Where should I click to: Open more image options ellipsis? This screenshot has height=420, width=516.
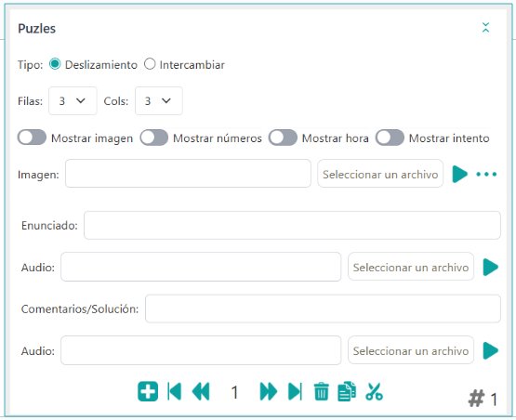[486, 174]
